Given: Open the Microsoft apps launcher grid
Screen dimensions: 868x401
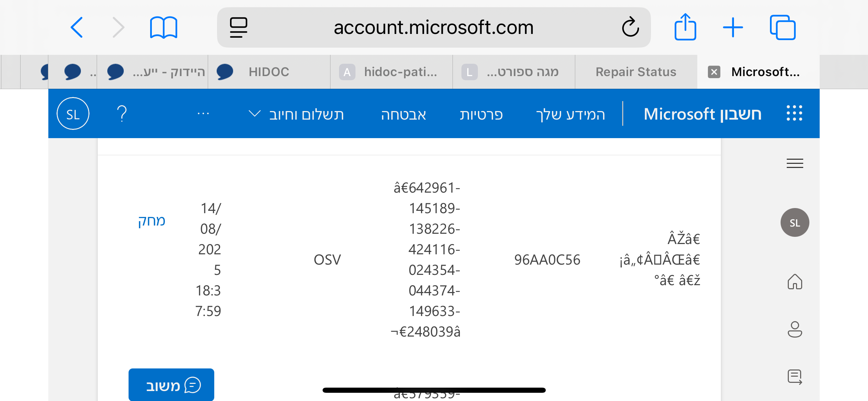Looking at the screenshot, I should tap(794, 113).
